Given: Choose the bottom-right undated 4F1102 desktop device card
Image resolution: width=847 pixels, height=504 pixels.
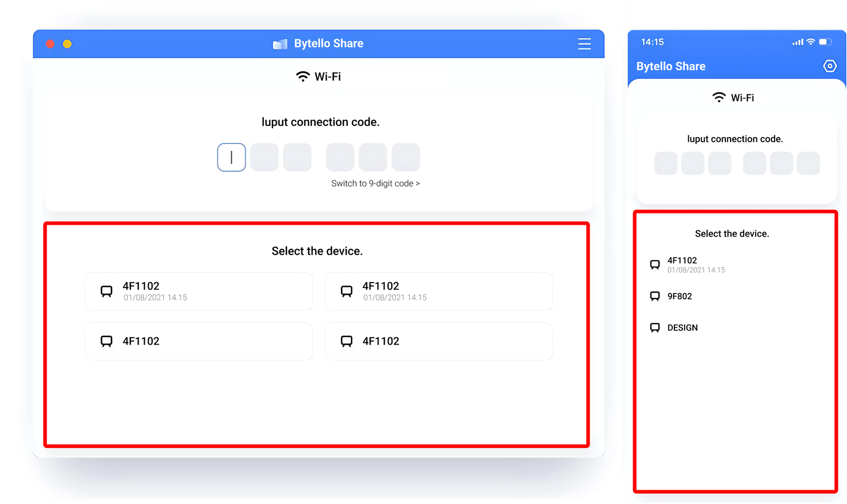Looking at the screenshot, I should pyautogui.click(x=438, y=341).
